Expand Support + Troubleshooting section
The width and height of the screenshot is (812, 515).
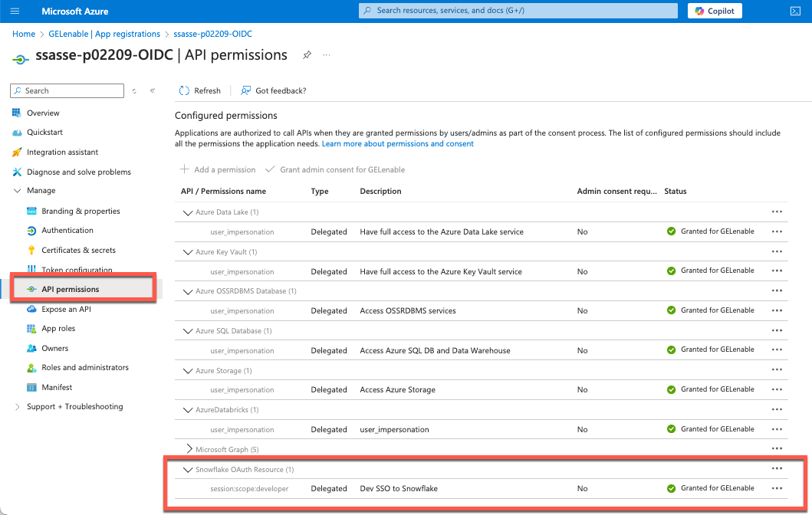click(17, 407)
